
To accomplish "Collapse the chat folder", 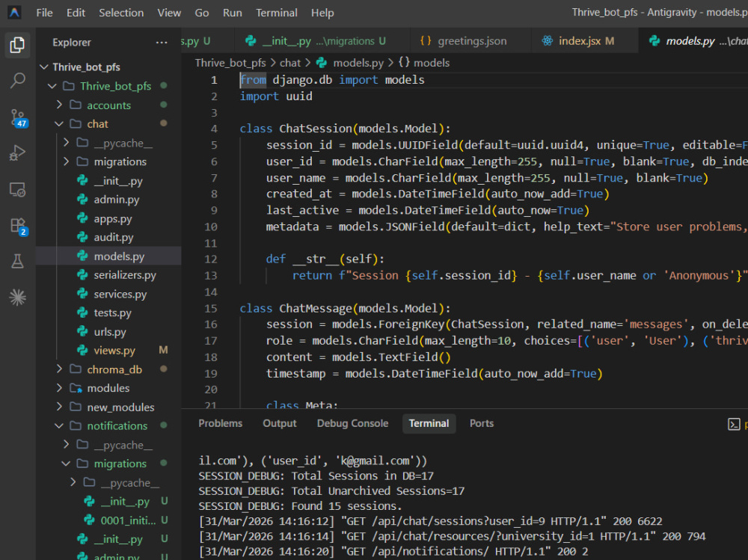I will tap(108, 124).
